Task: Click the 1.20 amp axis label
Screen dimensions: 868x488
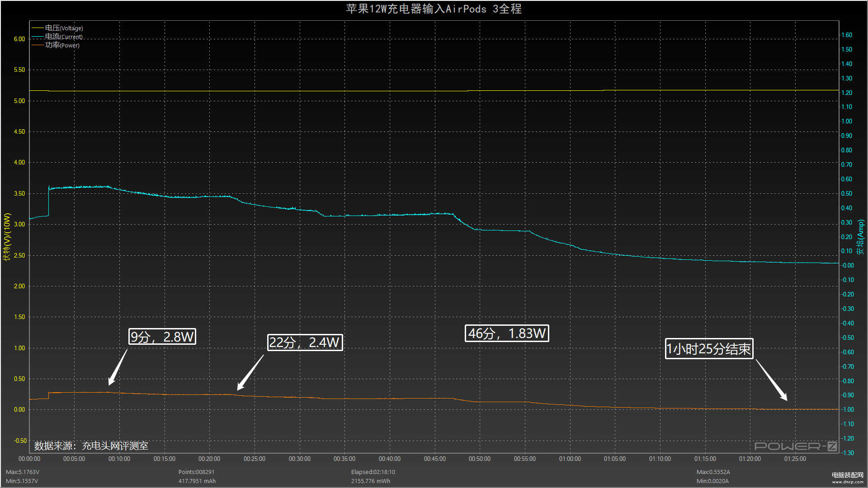Action: coord(847,93)
